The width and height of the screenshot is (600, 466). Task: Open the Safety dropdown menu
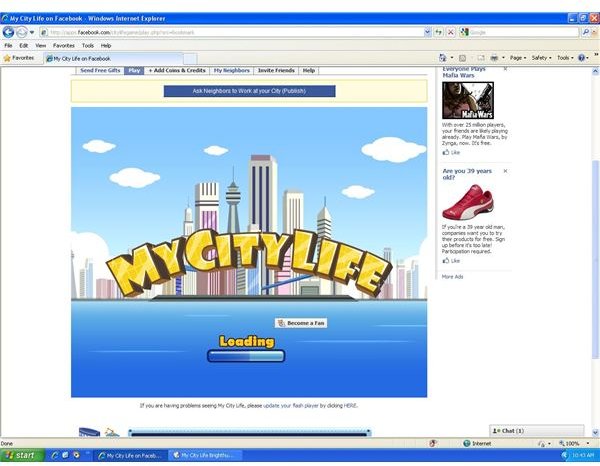coord(541,58)
